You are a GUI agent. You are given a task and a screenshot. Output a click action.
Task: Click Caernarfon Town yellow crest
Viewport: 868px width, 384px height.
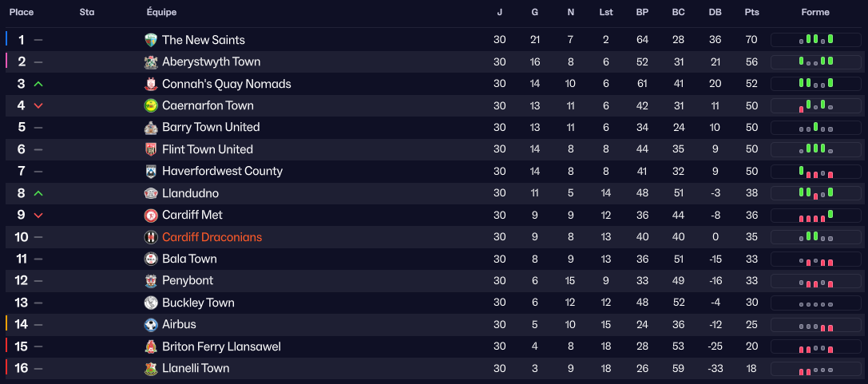click(151, 105)
